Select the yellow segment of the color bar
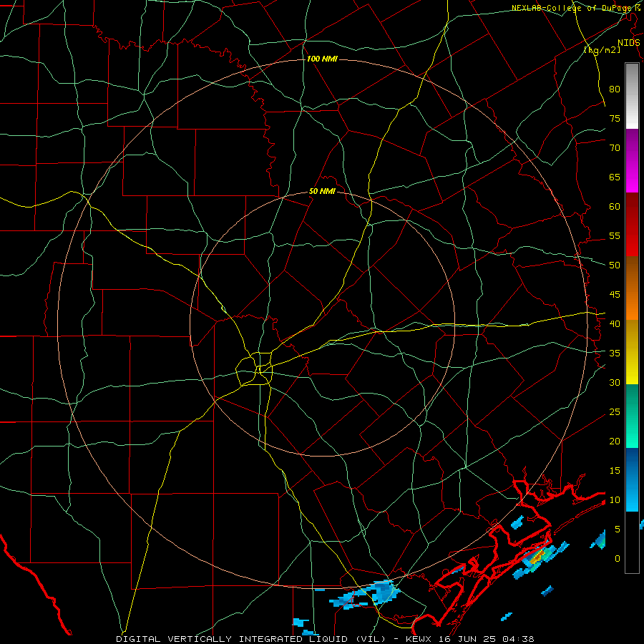644x644 pixels. click(632, 352)
